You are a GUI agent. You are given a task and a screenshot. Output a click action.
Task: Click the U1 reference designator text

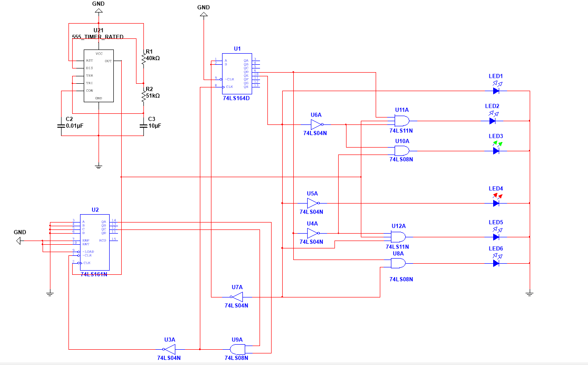coord(237,49)
